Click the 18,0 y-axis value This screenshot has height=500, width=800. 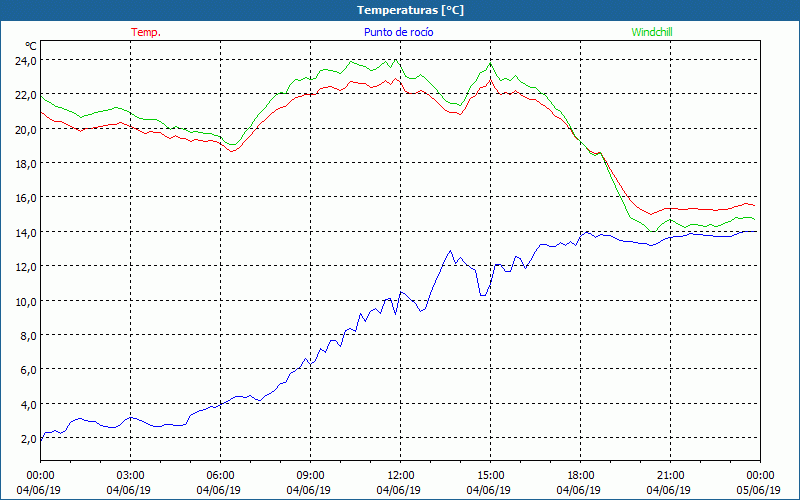[26, 164]
